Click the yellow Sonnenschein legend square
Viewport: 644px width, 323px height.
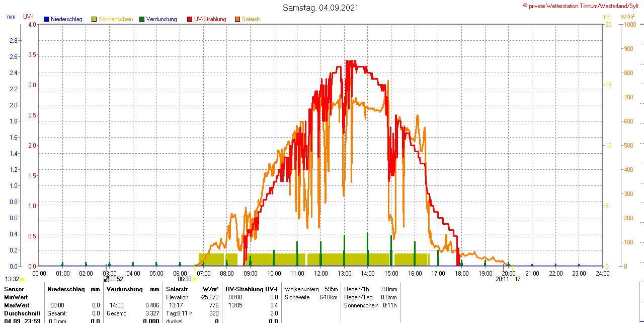pyautogui.click(x=94, y=19)
